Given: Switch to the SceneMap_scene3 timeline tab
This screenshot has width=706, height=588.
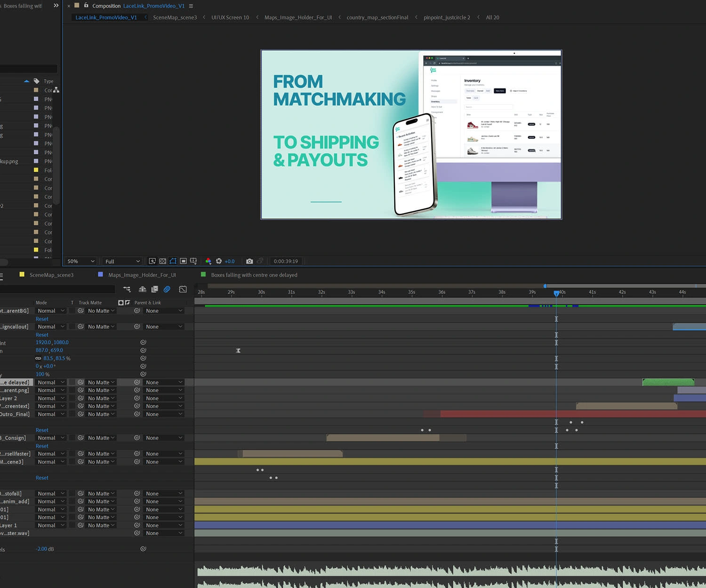Looking at the screenshot, I should (x=51, y=275).
